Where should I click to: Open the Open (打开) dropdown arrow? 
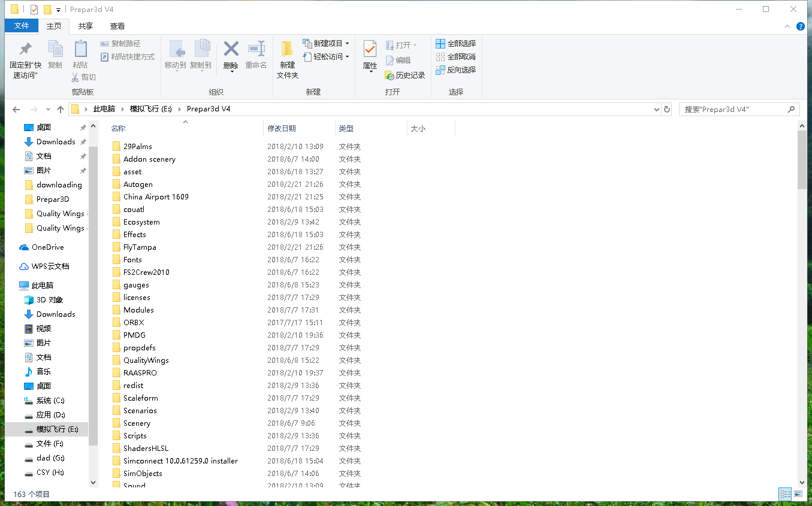tap(415, 46)
